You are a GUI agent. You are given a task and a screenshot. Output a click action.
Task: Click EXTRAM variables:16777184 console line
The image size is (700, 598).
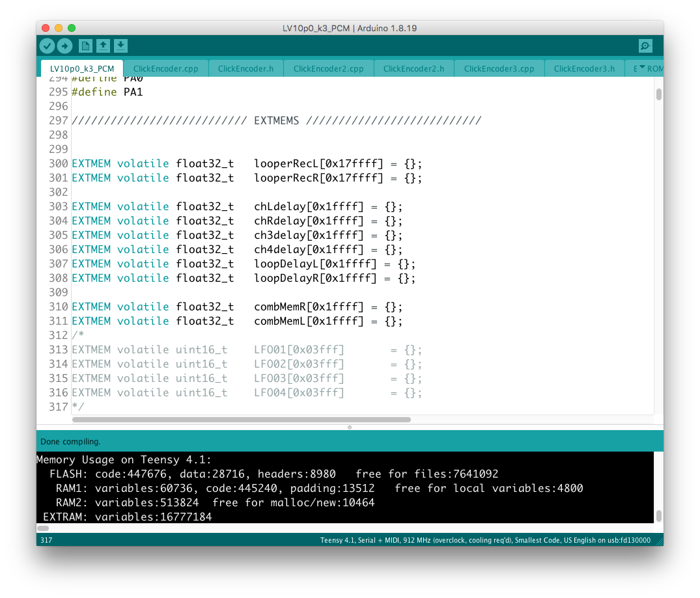pos(127,517)
